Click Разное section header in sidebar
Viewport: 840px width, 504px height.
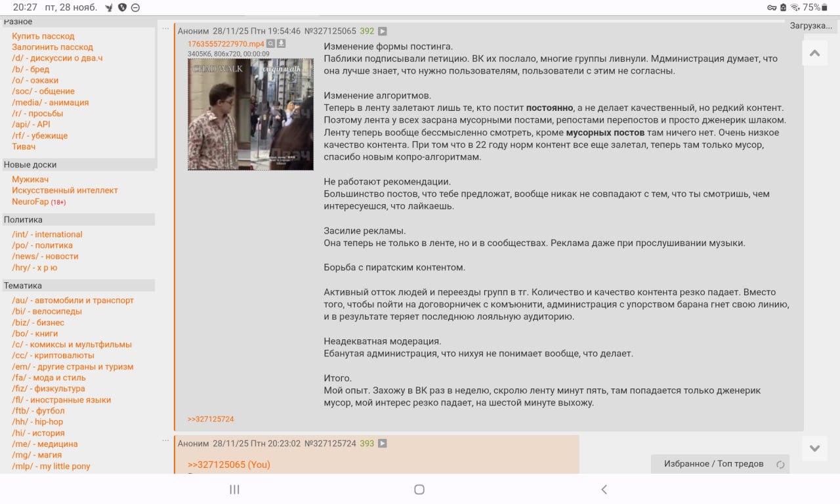(x=79, y=22)
